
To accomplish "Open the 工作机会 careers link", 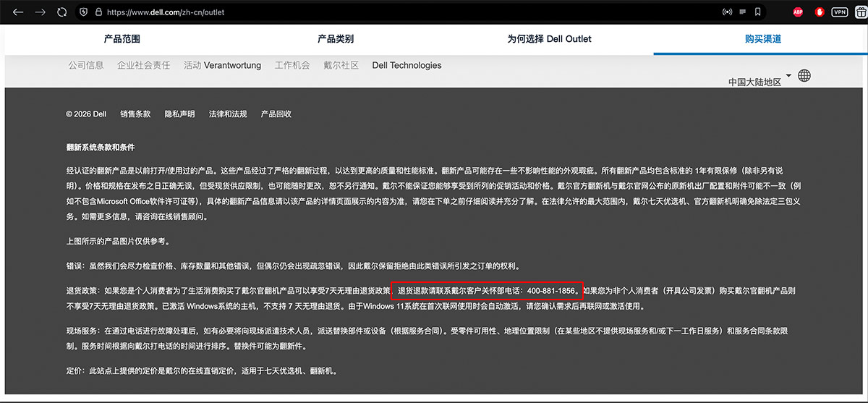I will pyautogui.click(x=292, y=65).
